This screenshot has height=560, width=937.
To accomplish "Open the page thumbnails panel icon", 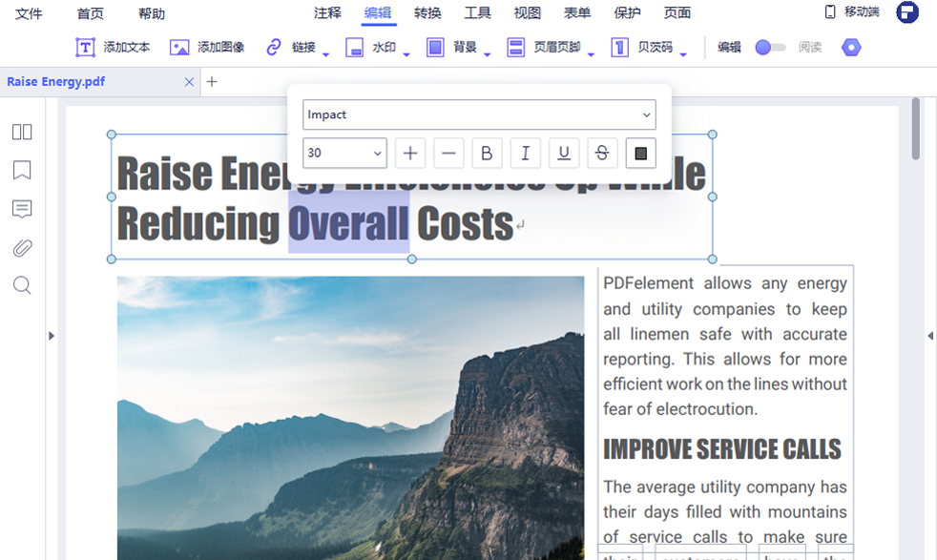I will (x=22, y=133).
